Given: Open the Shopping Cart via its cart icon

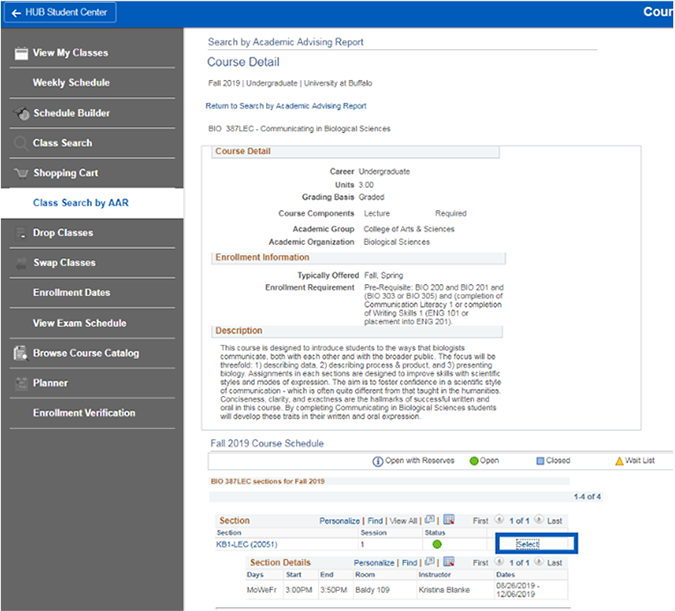Looking at the screenshot, I should [21, 173].
